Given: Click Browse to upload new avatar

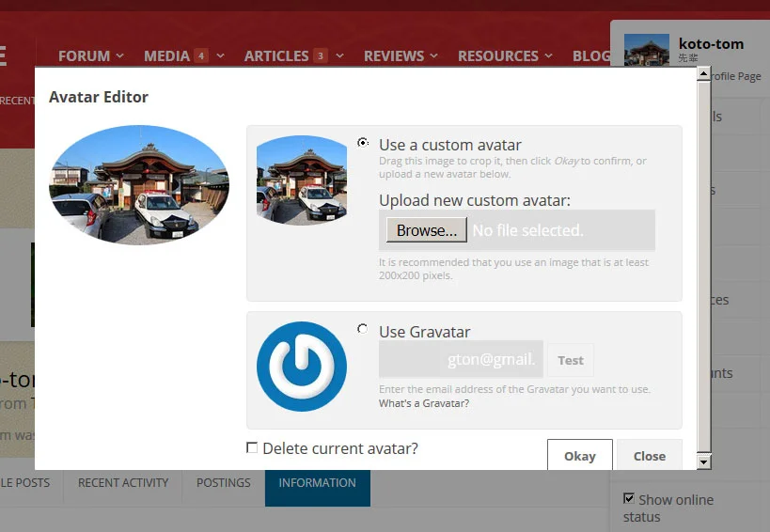Looking at the screenshot, I should click(426, 230).
